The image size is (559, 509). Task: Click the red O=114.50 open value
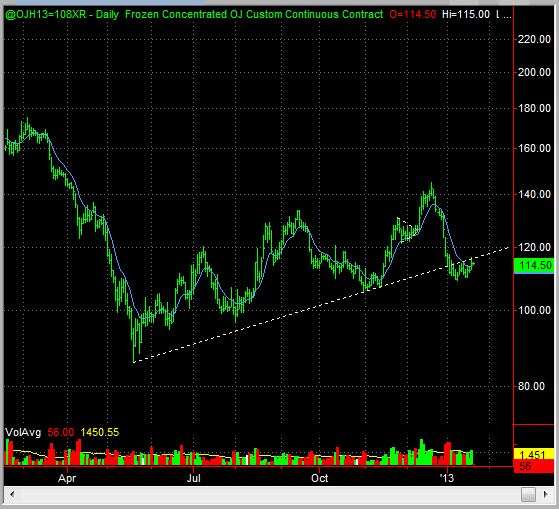(412, 15)
